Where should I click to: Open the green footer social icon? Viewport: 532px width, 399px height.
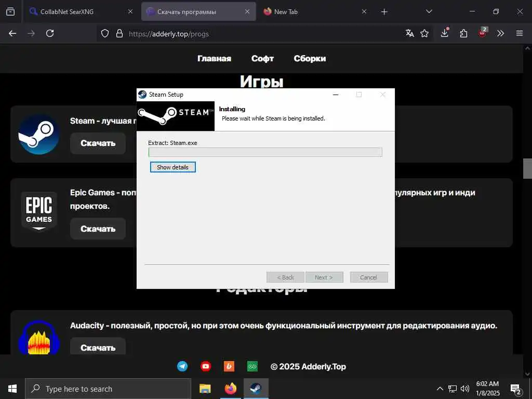click(252, 366)
